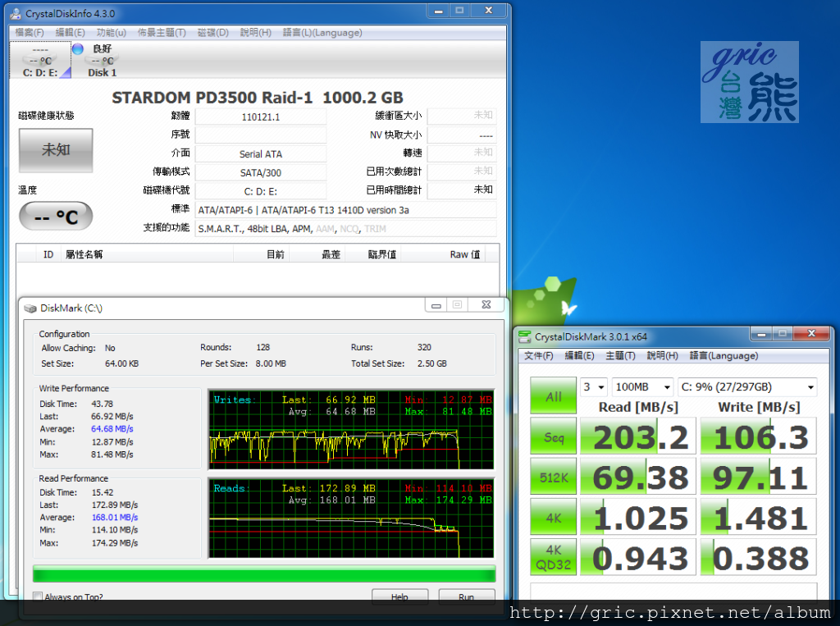This screenshot has height=626, width=840.
Task: Select the Disk 1 tab with 良好 status
Action: [x=102, y=60]
